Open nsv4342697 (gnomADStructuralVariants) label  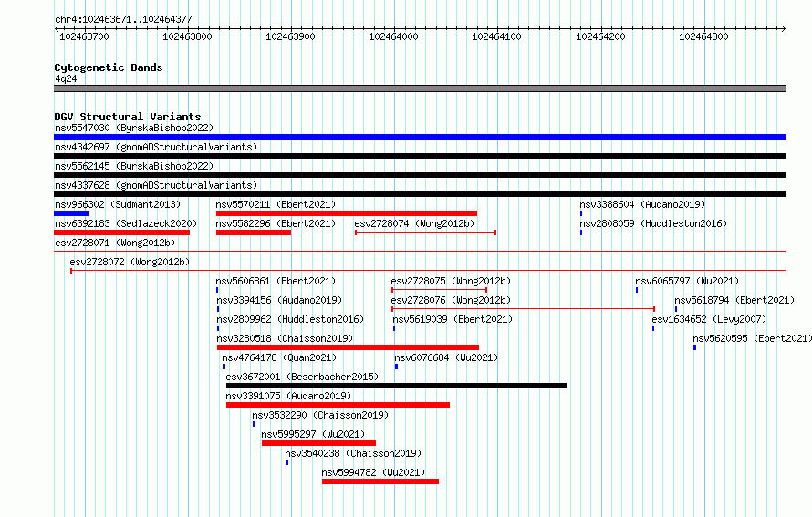click(x=156, y=147)
